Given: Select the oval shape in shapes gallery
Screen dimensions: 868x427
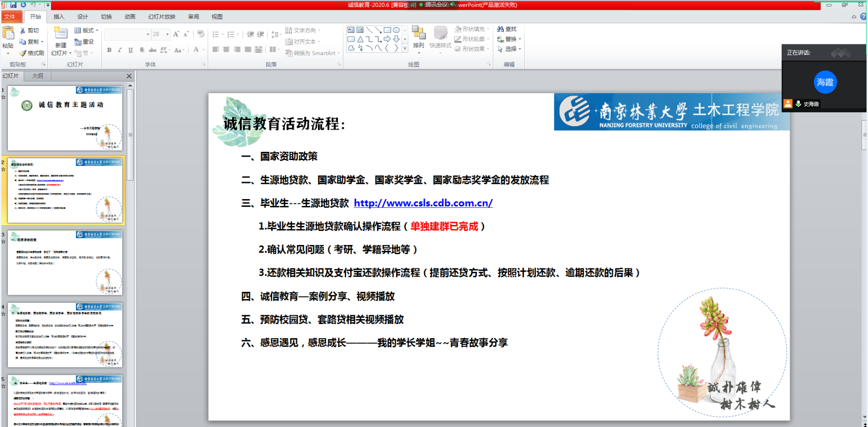Looking at the screenshot, I should click(396, 30).
